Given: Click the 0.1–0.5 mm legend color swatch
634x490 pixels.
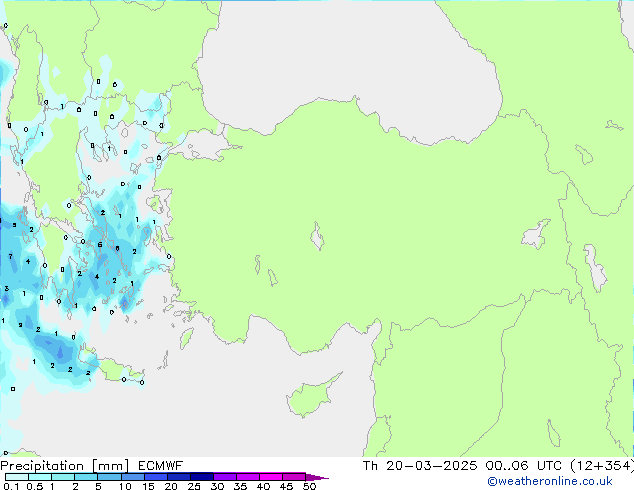Looking at the screenshot, I should pyautogui.click(x=17, y=477).
